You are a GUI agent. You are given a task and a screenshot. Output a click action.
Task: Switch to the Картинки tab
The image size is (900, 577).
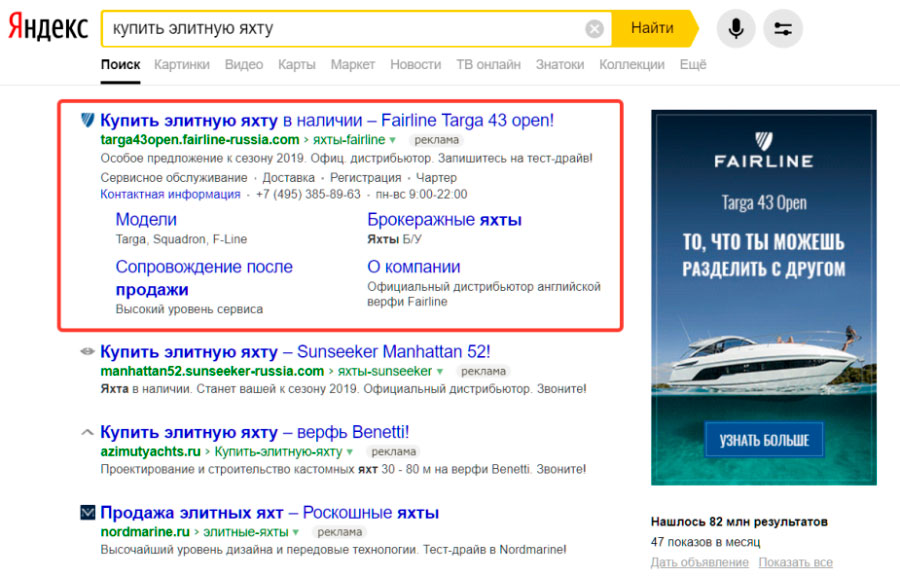(x=182, y=65)
